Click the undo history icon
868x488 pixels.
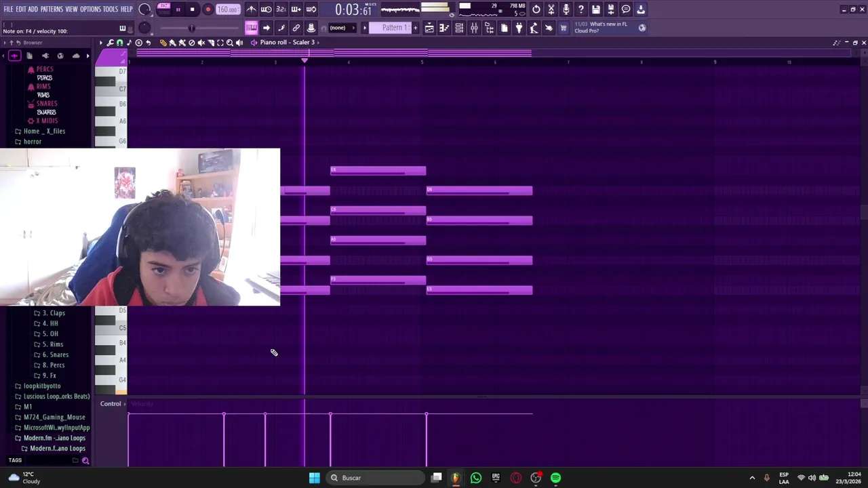coord(536,9)
